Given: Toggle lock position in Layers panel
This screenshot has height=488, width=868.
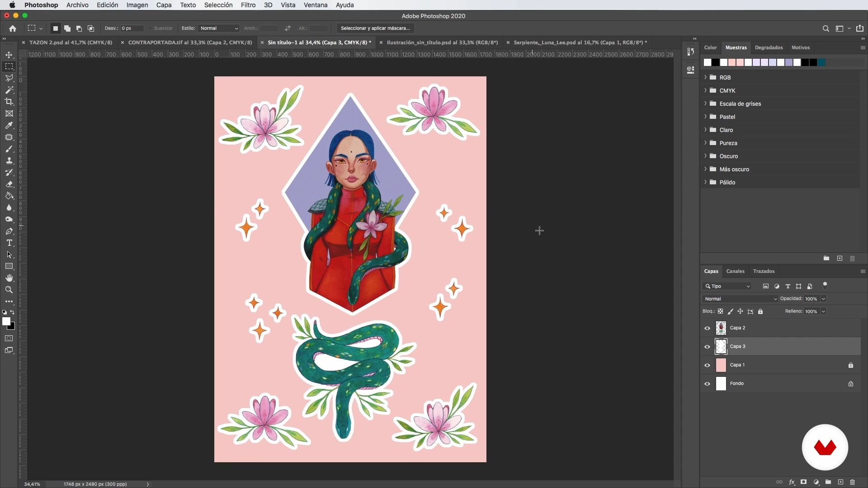Looking at the screenshot, I should tap(741, 311).
